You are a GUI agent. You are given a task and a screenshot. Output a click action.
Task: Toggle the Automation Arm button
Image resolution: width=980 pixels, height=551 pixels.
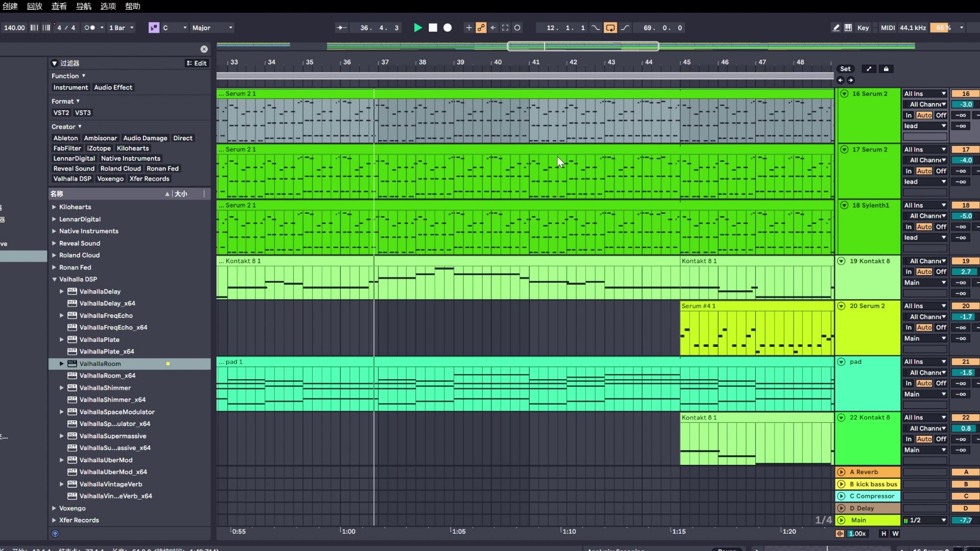point(481,28)
